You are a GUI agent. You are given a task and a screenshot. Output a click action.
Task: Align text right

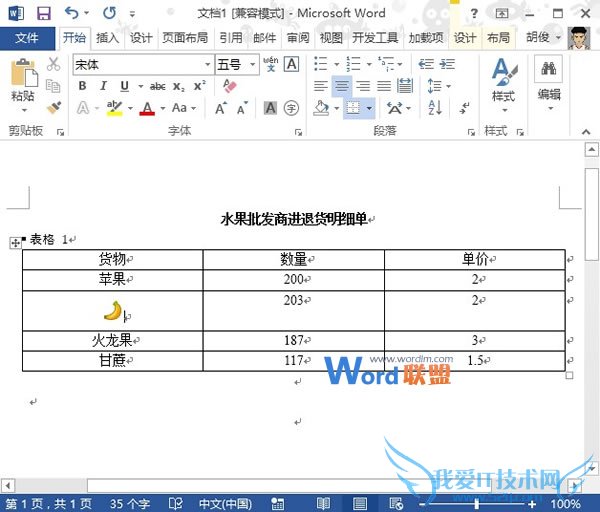click(x=363, y=86)
